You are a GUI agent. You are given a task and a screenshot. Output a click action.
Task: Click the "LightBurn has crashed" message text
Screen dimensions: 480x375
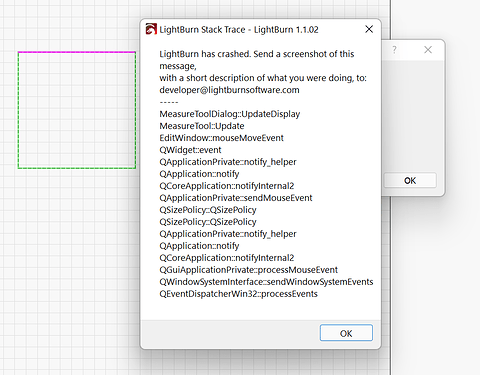point(205,54)
